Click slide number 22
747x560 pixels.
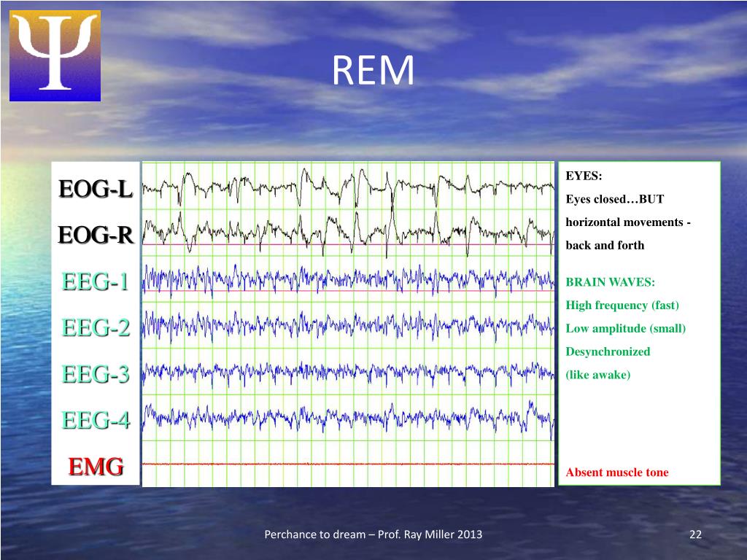[695, 534]
